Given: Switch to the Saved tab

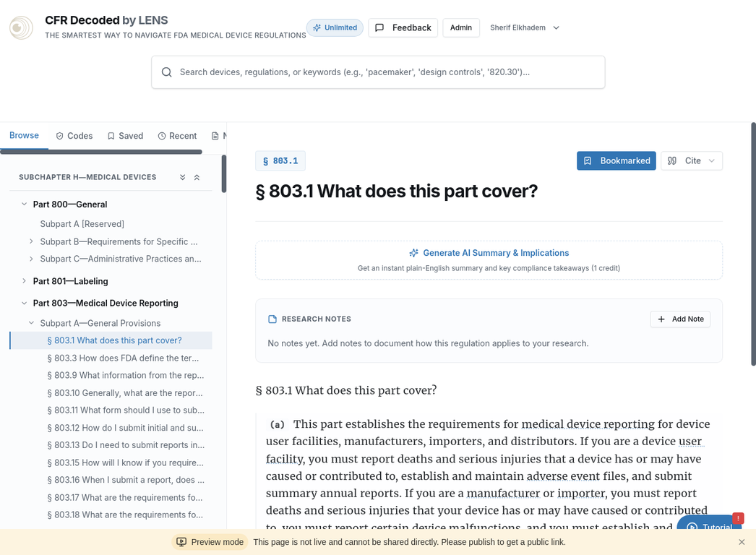Looking at the screenshot, I should pyautogui.click(x=125, y=136).
